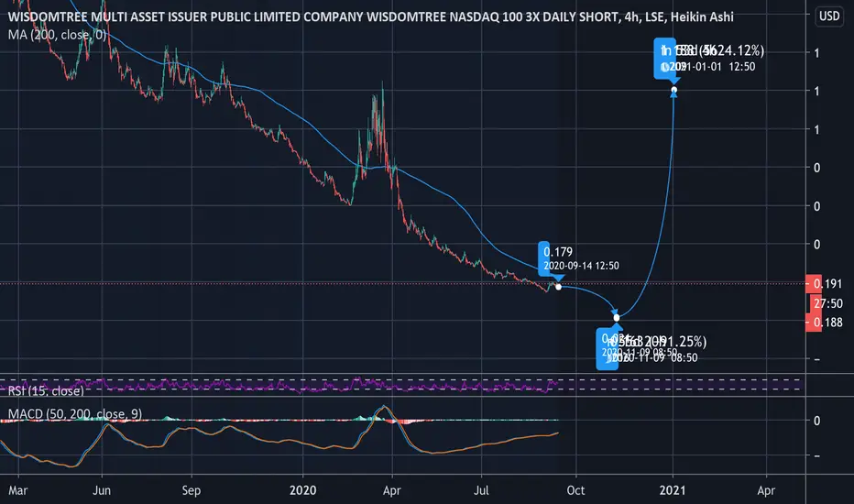Click the Mar label on the time axis
854x504 pixels.
[18, 490]
